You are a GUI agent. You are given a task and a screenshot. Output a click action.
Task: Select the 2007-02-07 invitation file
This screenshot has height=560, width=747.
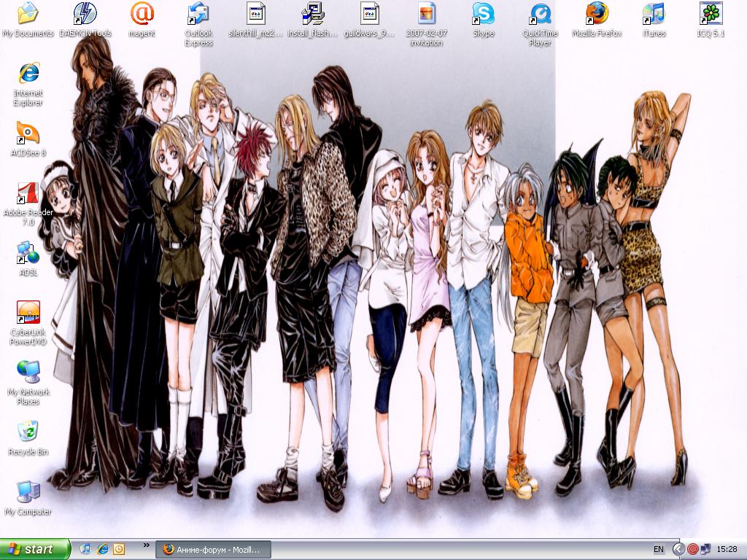pos(426,25)
